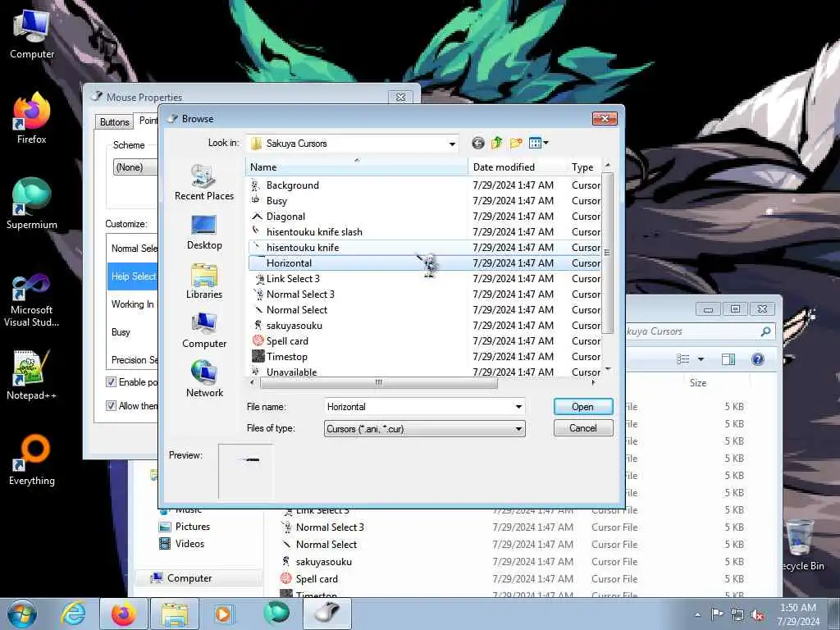Toggle the preview pane in Explorer window

click(x=728, y=359)
